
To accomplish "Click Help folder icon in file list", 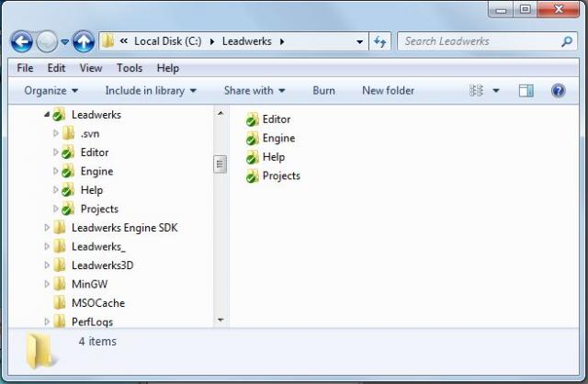I will (x=252, y=157).
